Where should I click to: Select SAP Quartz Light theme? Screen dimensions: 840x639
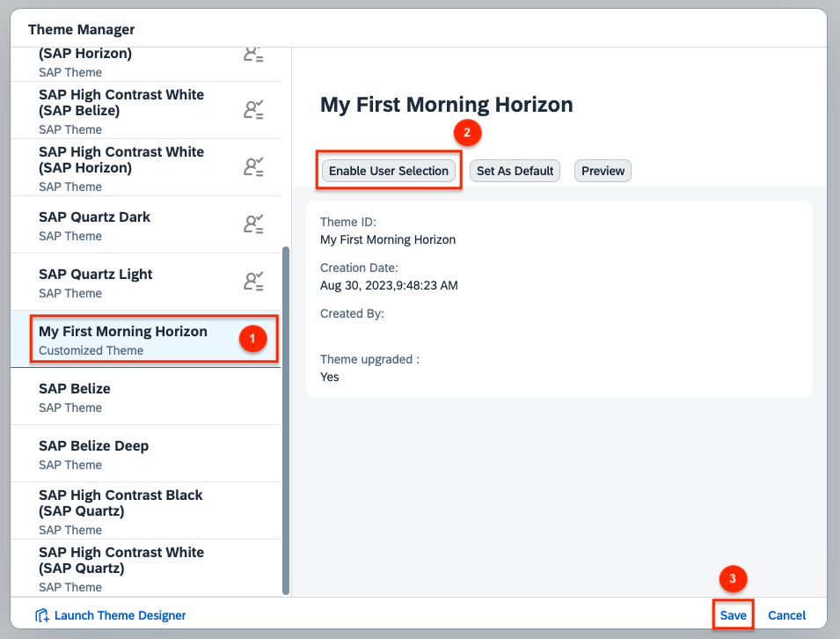[x=146, y=283]
